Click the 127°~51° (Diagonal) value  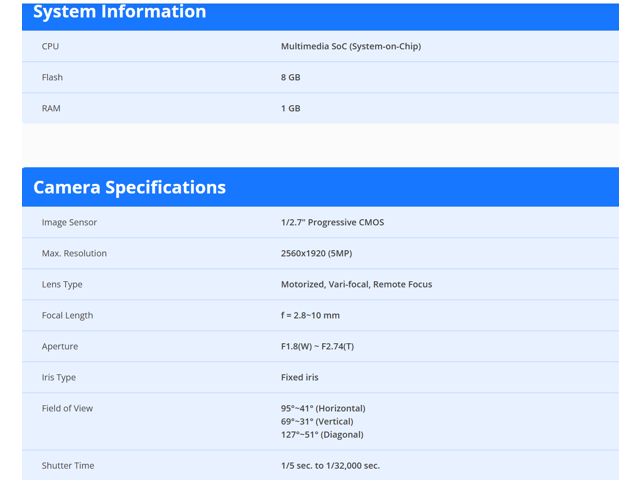click(322, 434)
